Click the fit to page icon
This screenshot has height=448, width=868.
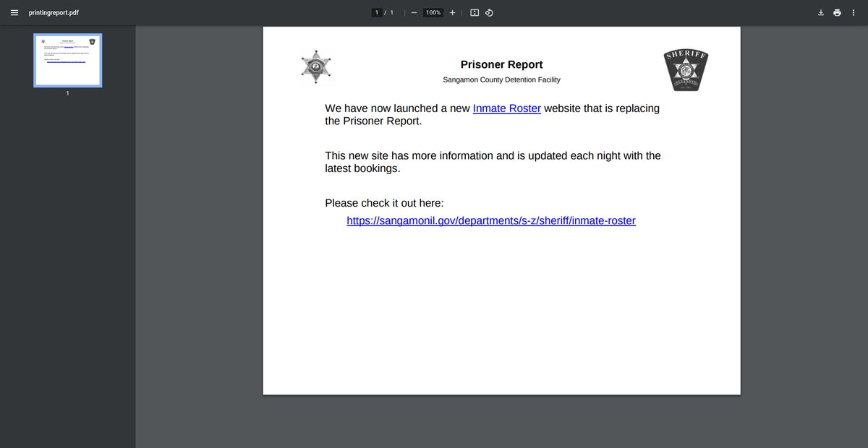475,12
